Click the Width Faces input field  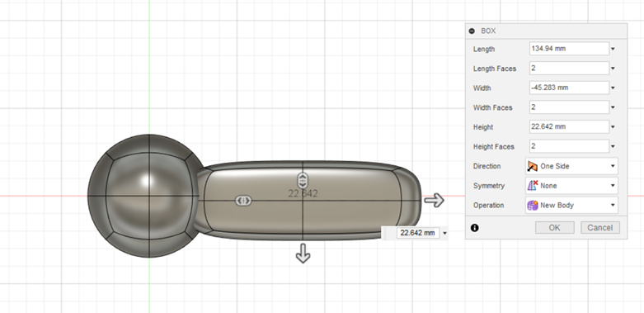(x=569, y=107)
